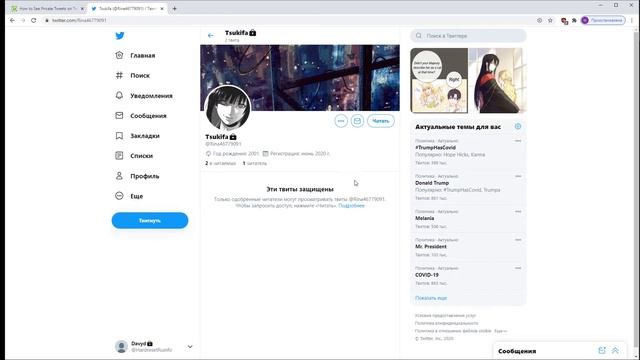Click the Davyd account avatar
640x360 pixels.
pyautogui.click(x=121, y=347)
